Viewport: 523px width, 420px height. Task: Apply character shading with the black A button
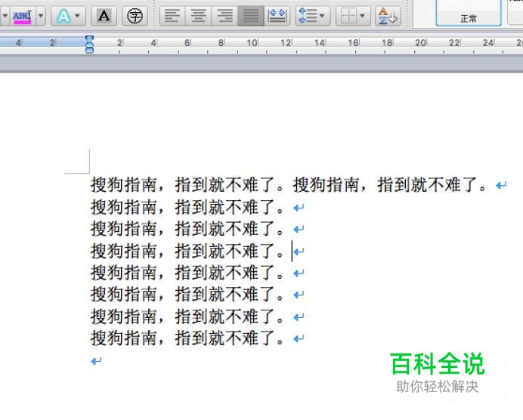coord(104,16)
